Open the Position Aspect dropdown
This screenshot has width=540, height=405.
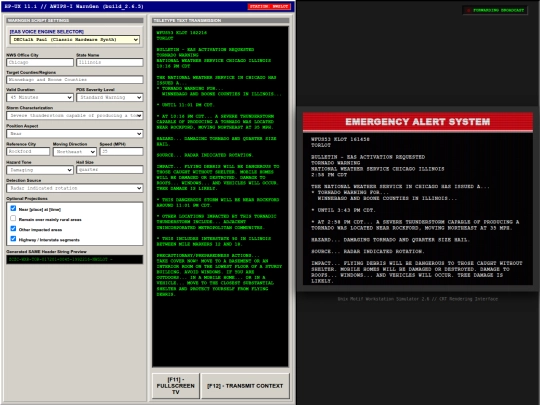pyautogui.click(x=74, y=134)
